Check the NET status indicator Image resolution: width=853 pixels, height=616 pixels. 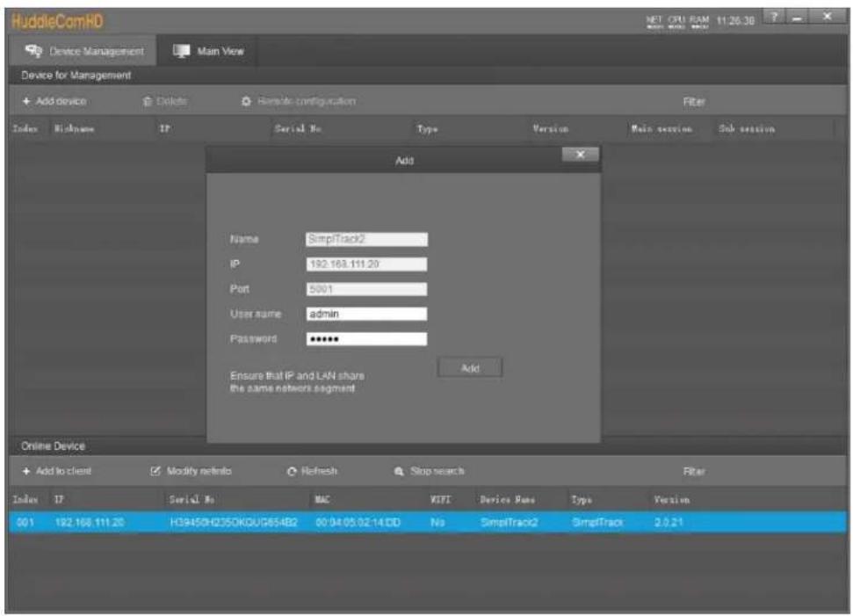tap(654, 21)
